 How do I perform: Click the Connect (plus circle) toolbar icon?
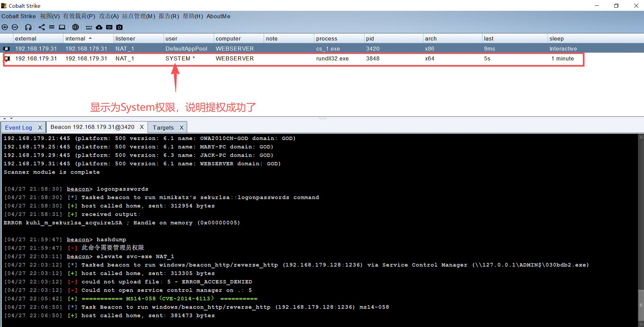pos(5,27)
